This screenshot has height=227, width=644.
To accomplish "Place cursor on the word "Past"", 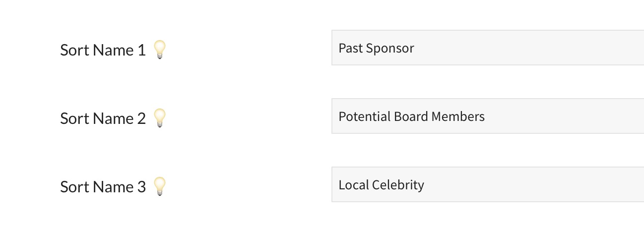I will coord(349,49).
